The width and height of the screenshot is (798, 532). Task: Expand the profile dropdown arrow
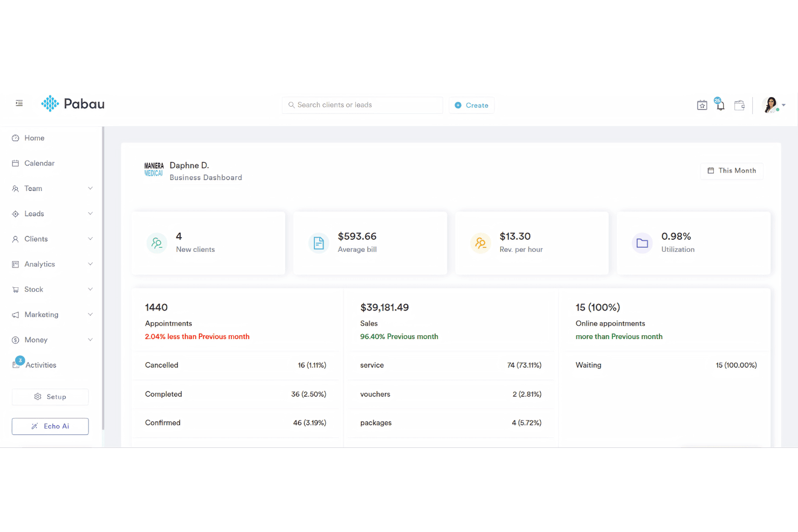click(x=783, y=105)
